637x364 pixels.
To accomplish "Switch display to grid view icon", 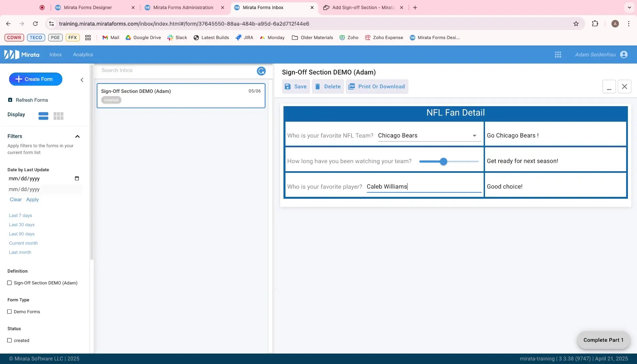I will [x=58, y=116].
